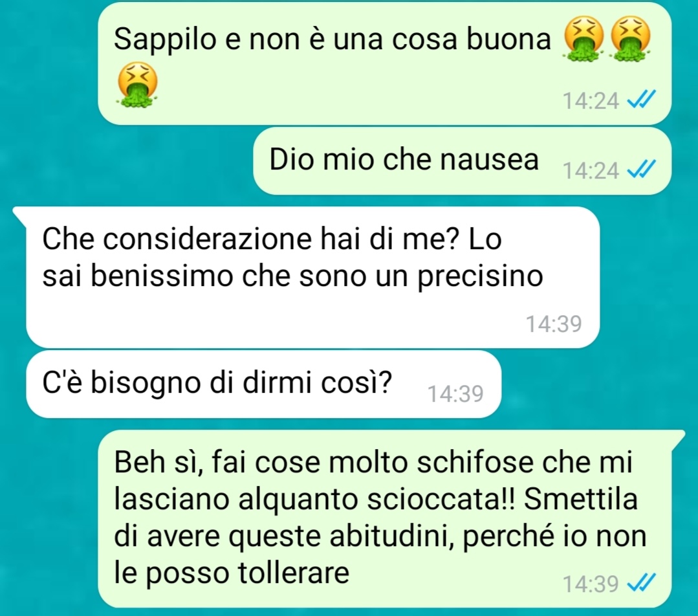
Task: Click read-receipt ticks on 'Beh sì' message
Action: tap(641, 583)
